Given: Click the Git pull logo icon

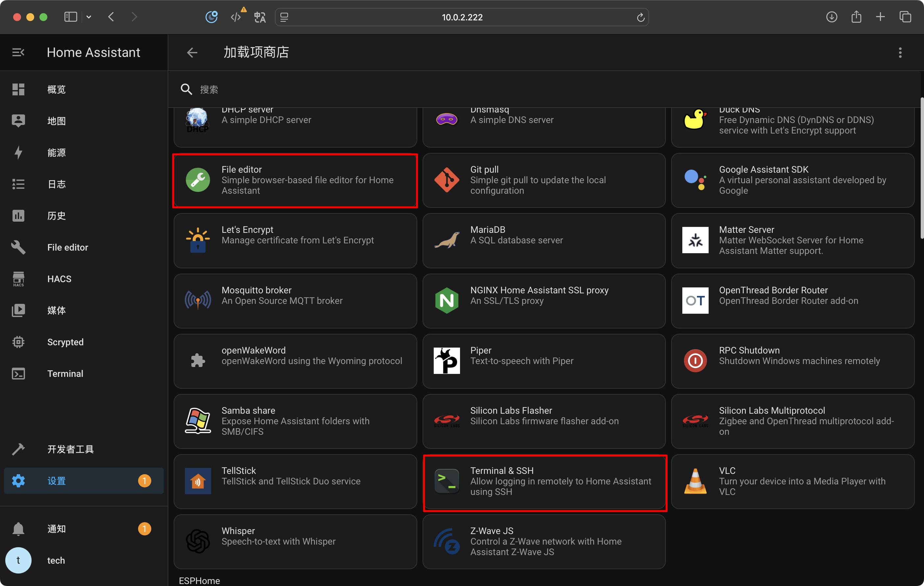Looking at the screenshot, I should (446, 180).
